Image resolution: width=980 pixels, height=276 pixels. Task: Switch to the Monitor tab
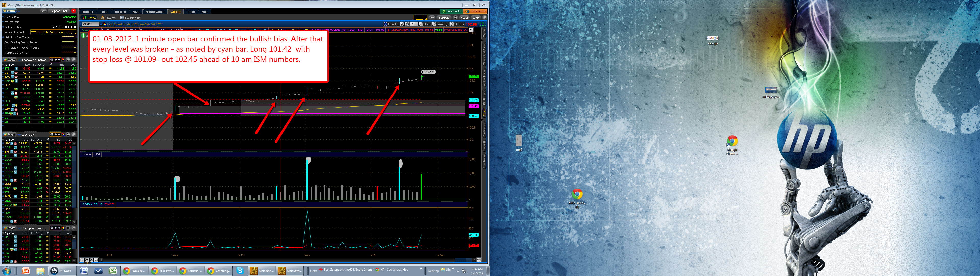[88, 12]
